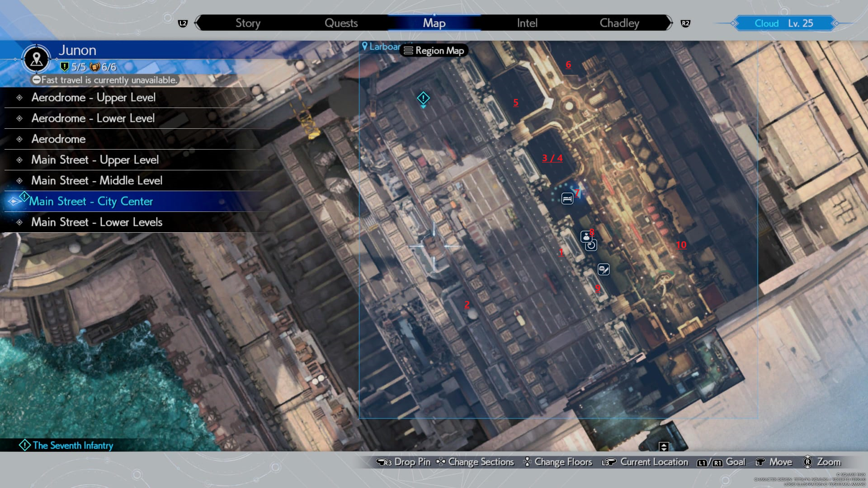The image size is (868, 488).
Task: Click the Cloud Lv.25 player status area
Action: [x=787, y=23]
